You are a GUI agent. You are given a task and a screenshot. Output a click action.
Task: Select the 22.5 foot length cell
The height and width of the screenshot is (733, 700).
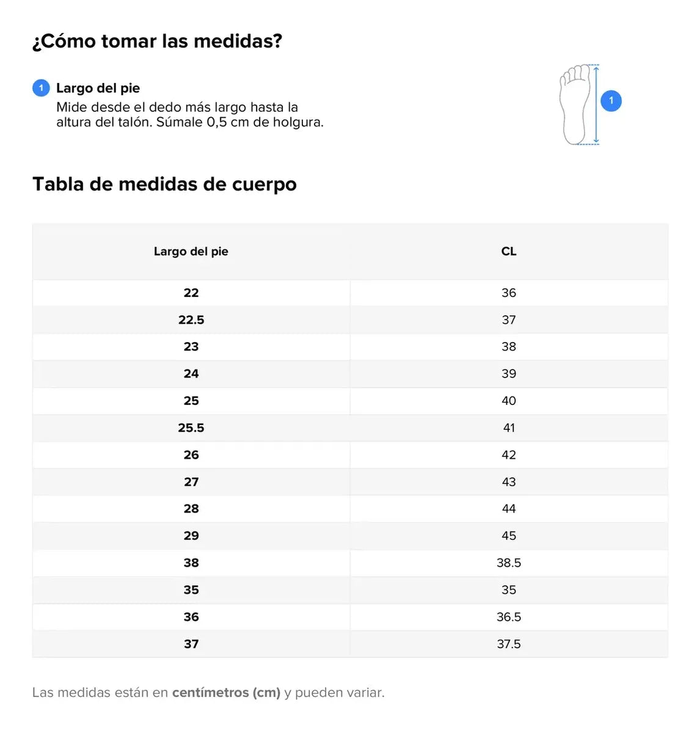[191, 319]
